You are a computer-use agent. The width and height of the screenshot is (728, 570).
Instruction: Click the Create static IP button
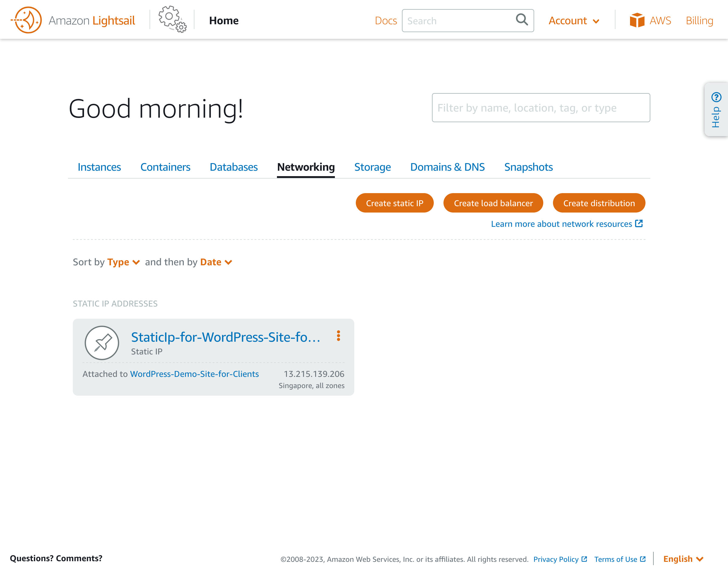(395, 203)
